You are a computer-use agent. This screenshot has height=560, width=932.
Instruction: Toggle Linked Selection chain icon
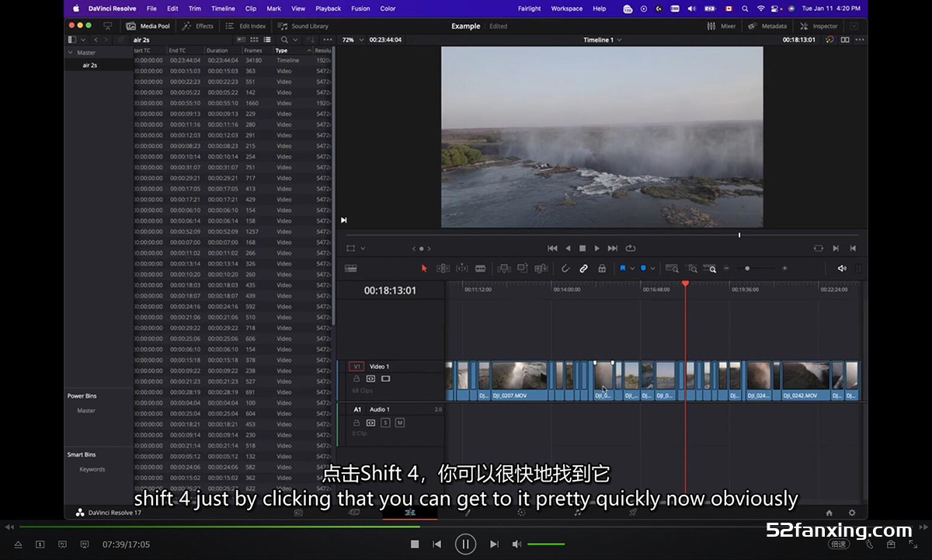[x=584, y=269]
